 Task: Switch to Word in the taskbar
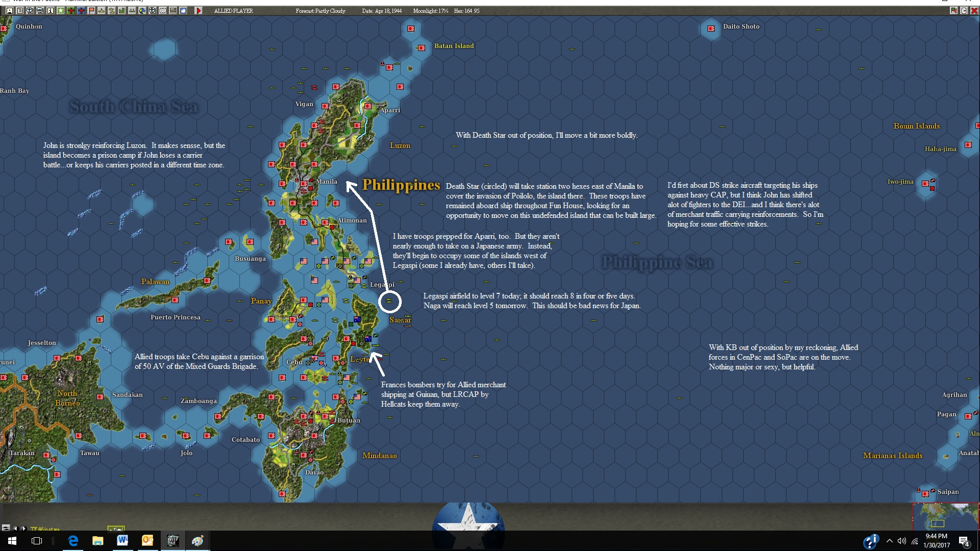tap(122, 541)
